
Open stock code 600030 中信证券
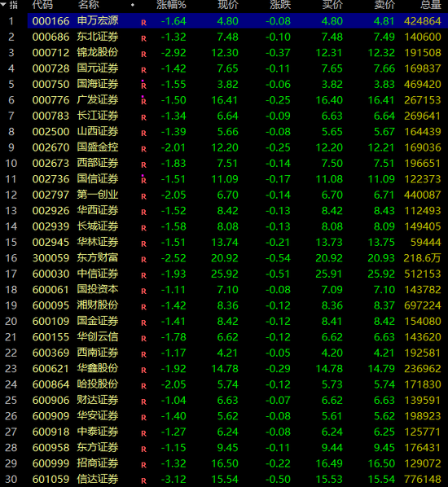tap(51, 274)
